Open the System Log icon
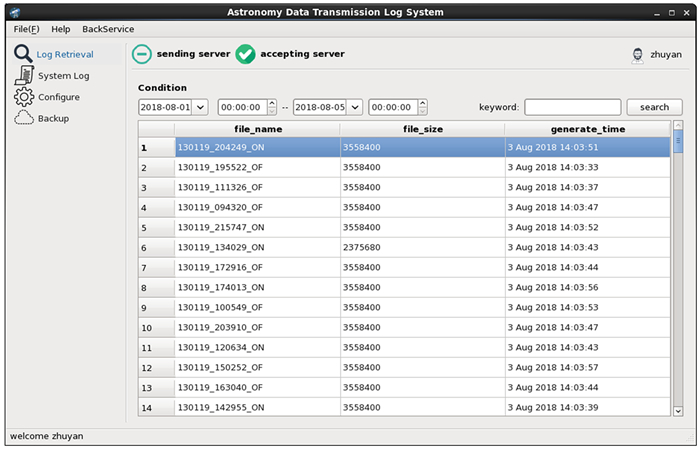 coord(23,75)
